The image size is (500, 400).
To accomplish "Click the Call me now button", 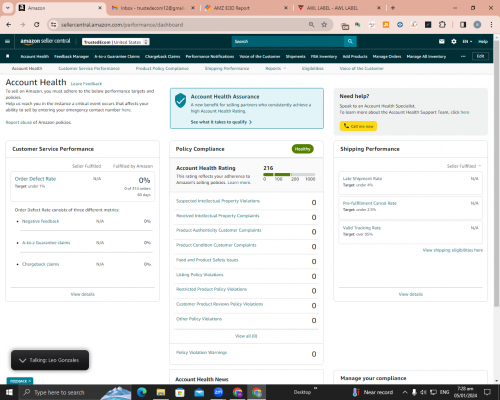I will (x=358, y=126).
